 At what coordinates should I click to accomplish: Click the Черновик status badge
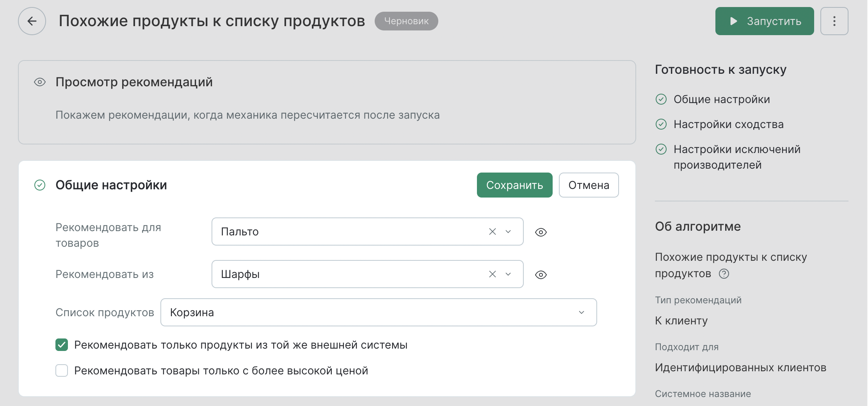(406, 21)
